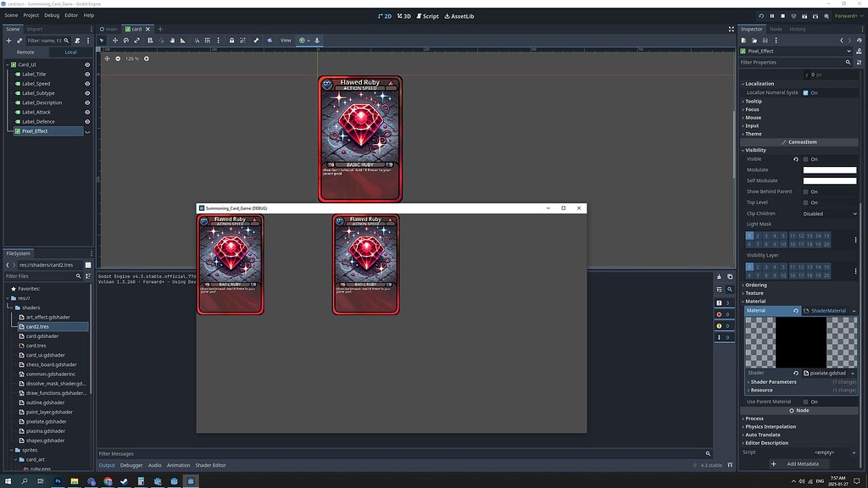The height and width of the screenshot is (488, 868).
Task: Toggle visibility of Label_Title node
Action: tap(86, 74)
